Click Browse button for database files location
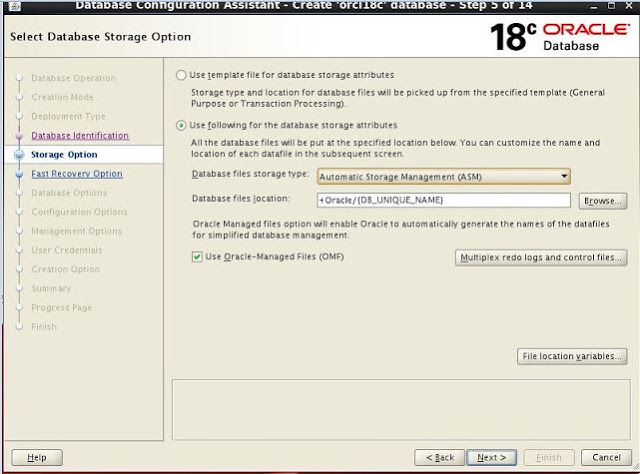640x474 pixels. (x=604, y=200)
